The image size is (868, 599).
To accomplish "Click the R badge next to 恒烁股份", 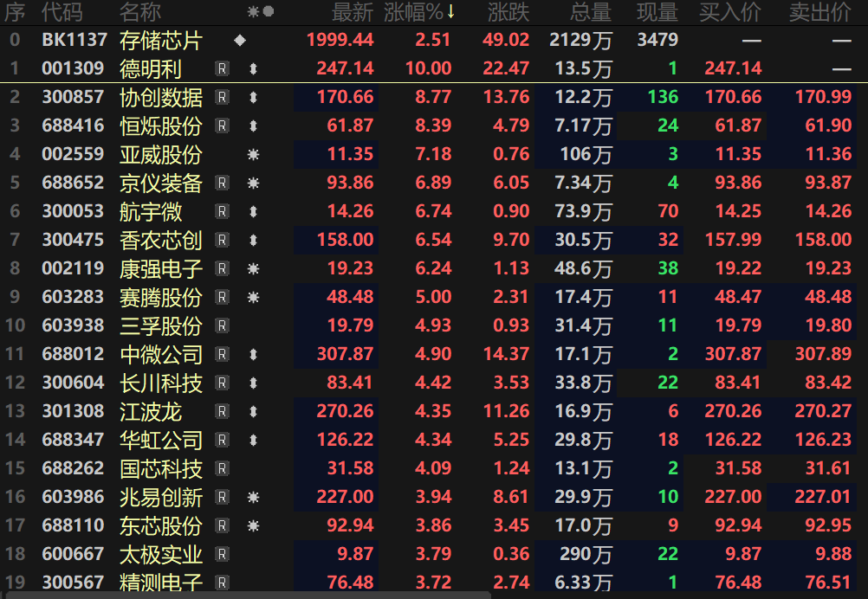I will 222,126.
